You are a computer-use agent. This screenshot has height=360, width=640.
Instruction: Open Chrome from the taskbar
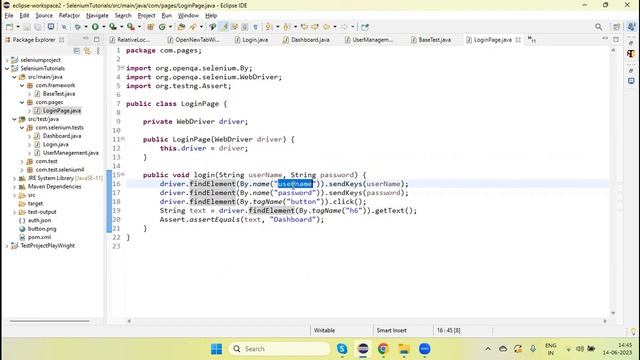click(x=383, y=349)
